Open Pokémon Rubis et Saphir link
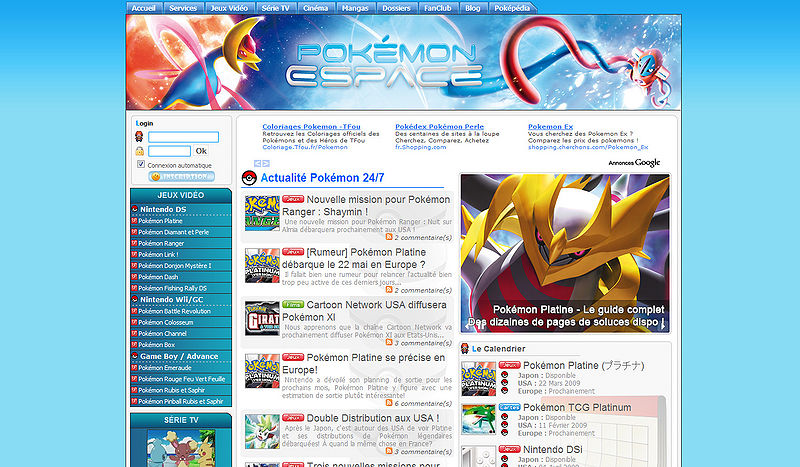Screen dimensions: 800x467 coord(171,390)
